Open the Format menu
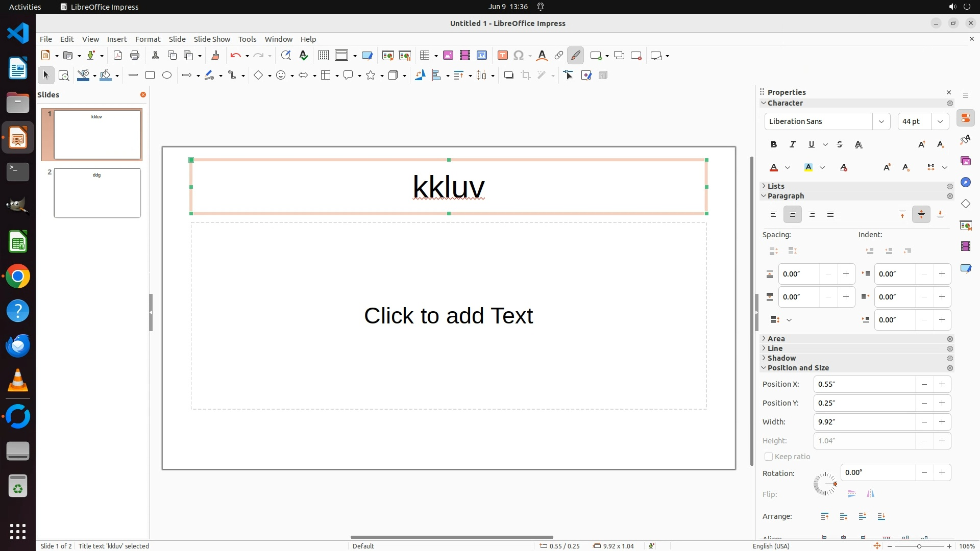The width and height of the screenshot is (980, 551). coord(148,39)
